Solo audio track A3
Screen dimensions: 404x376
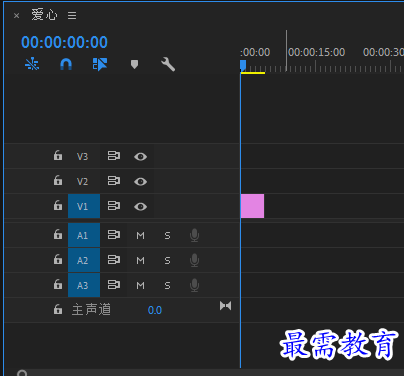click(x=167, y=286)
